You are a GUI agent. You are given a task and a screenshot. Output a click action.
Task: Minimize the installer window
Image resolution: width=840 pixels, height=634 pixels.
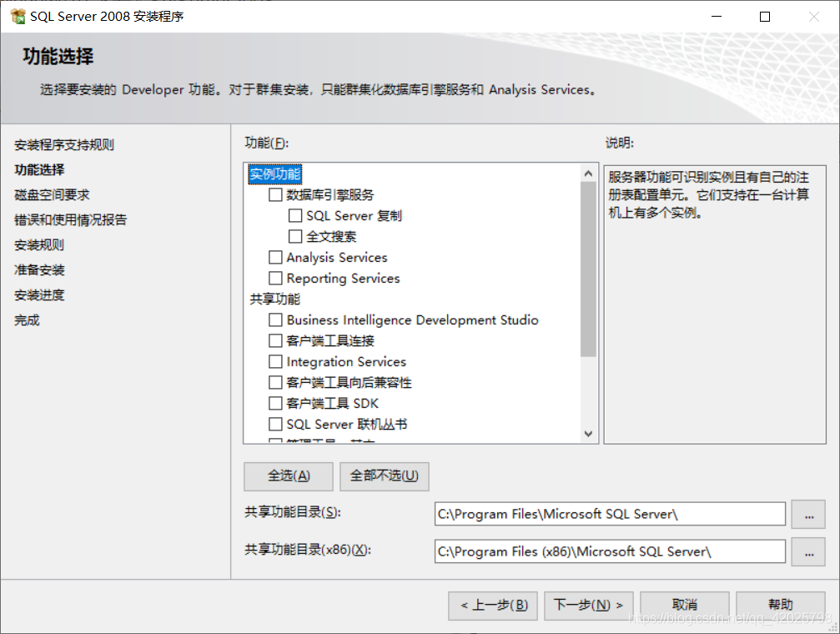(x=717, y=17)
